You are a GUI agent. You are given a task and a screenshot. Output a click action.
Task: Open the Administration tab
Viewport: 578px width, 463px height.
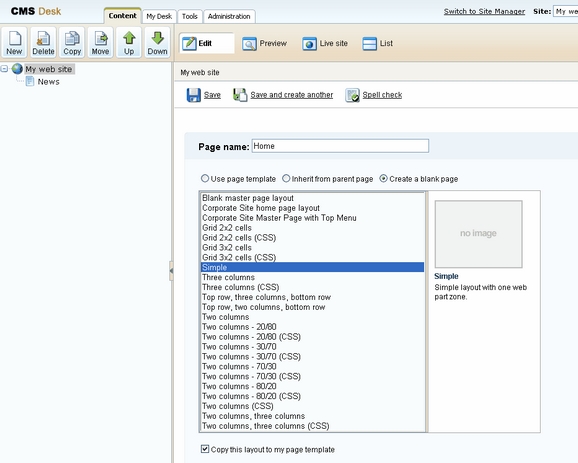pos(229,17)
